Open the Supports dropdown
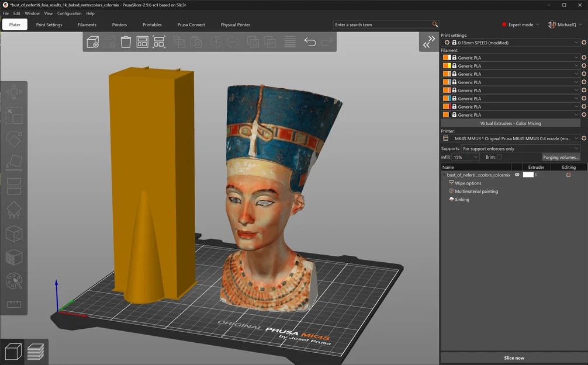Image resolution: width=588 pixels, height=365 pixels. [x=520, y=149]
